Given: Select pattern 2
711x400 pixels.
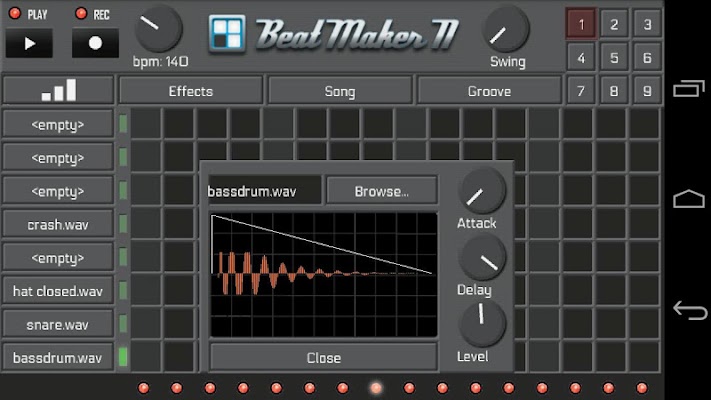Looking at the screenshot, I should pyautogui.click(x=614, y=24).
